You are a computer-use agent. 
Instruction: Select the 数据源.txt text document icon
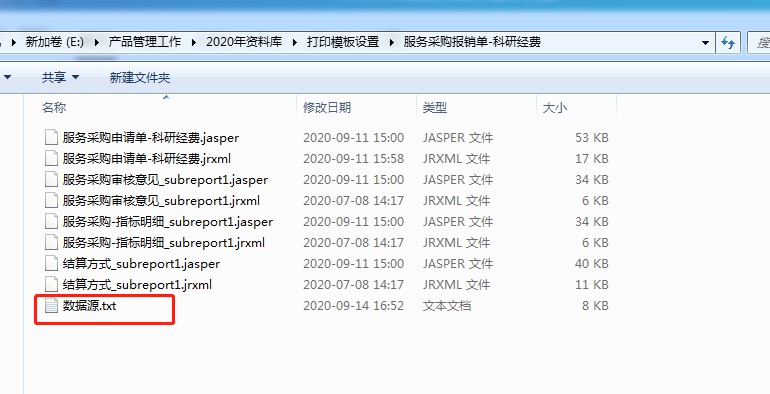click(x=51, y=306)
